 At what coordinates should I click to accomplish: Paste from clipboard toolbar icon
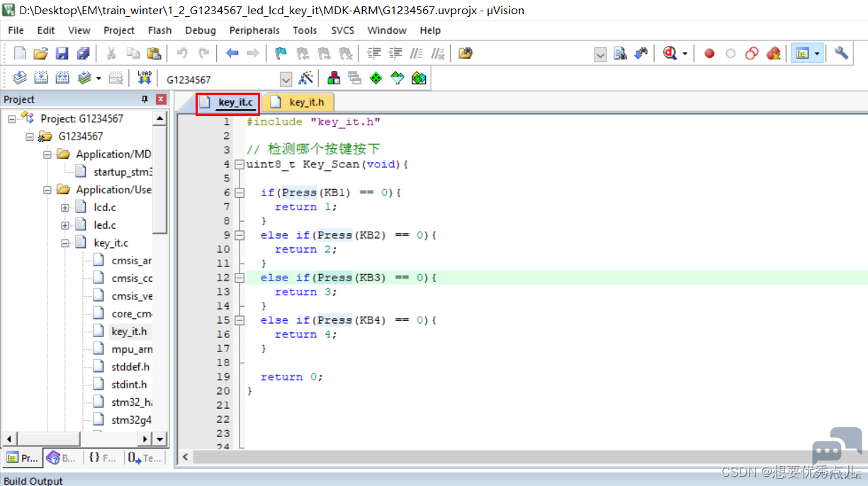point(154,53)
